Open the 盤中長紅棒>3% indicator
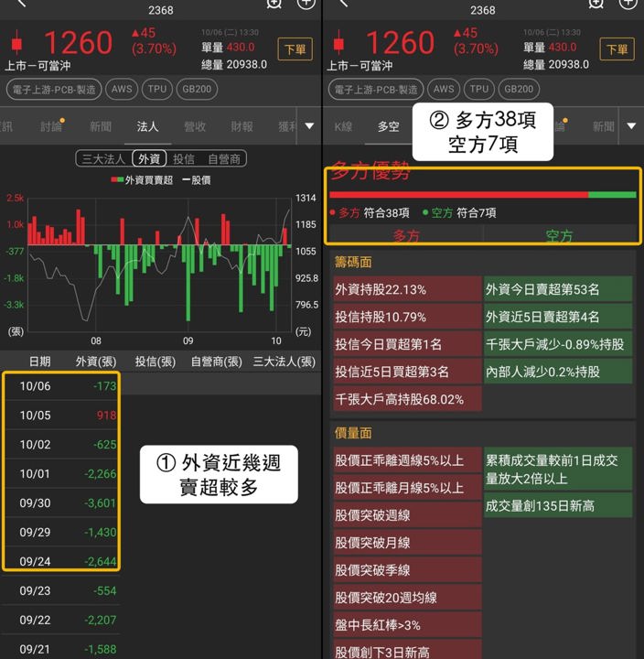This screenshot has width=644, height=659. coord(407,624)
